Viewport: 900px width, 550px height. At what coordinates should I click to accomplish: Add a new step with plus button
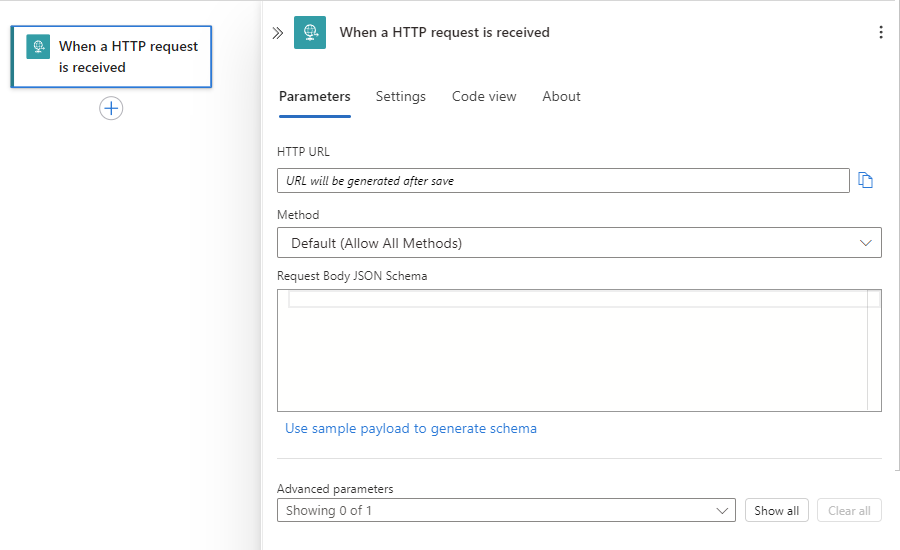point(111,109)
